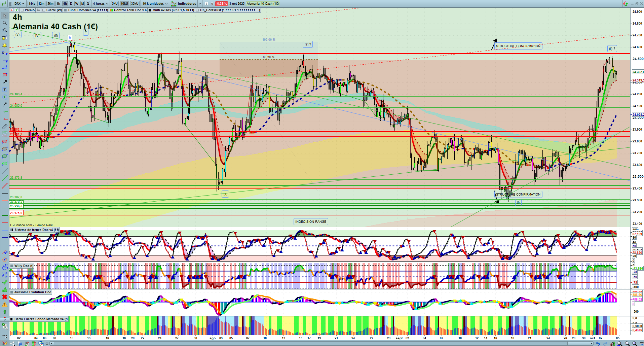The width and height of the screenshot is (644, 346).
Task: Click the alert bell icon in sidebar
Action: tap(5, 45)
